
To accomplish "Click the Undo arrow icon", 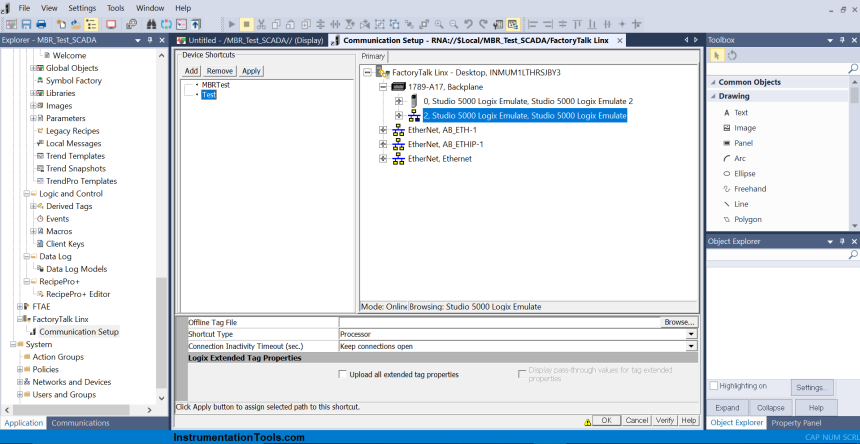I will (x=468, y=24).
